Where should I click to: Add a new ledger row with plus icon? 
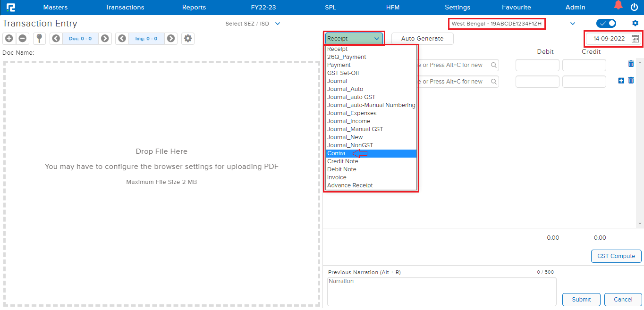[621, 81]
